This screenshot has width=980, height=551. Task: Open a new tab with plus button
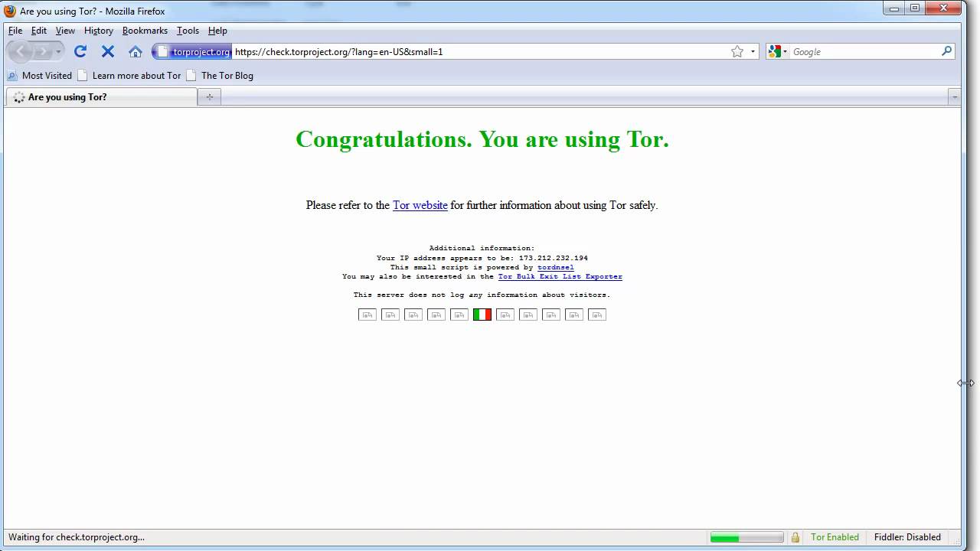click(x=209, y=97)
